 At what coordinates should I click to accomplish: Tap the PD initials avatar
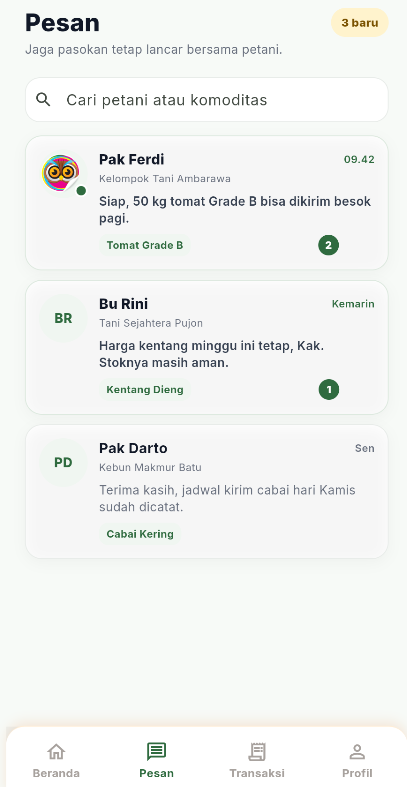click(x=63, y=462)
